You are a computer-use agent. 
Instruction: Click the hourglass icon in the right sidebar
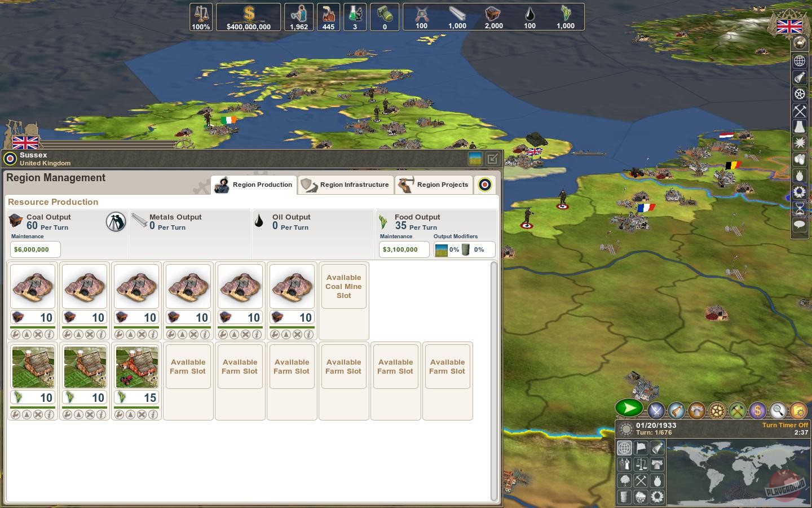800,209
